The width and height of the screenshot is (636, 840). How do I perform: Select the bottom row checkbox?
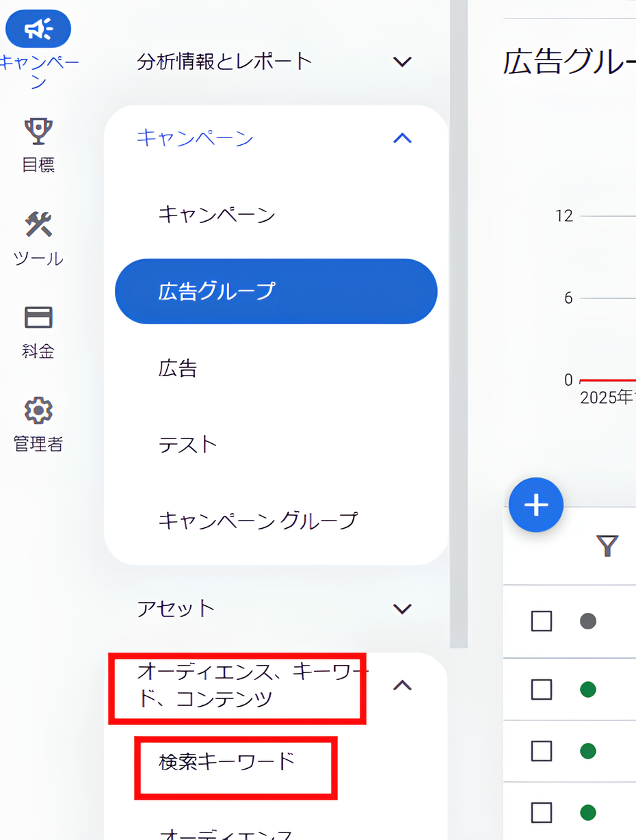coord(542,812)
